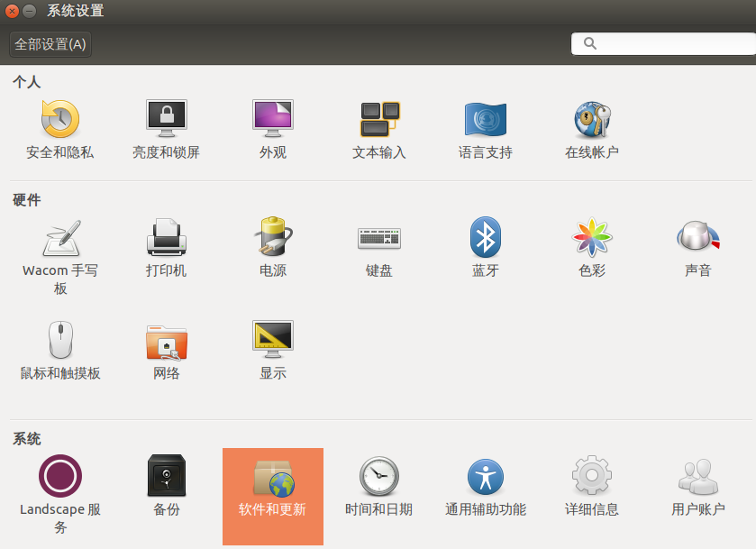The image size is (756, 549).
Task: Open 电源 power settings
Action: [273, 248]
